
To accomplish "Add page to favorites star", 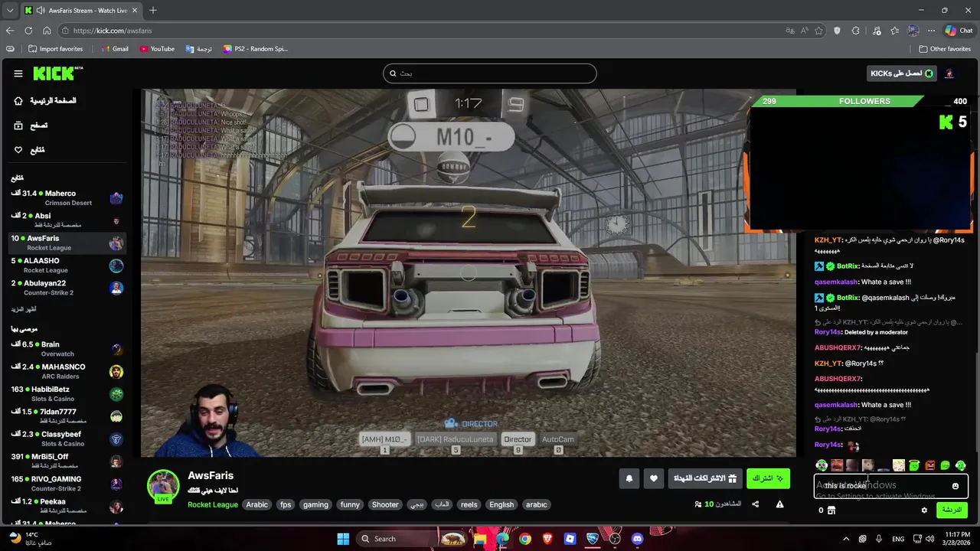I will (818, 31).
